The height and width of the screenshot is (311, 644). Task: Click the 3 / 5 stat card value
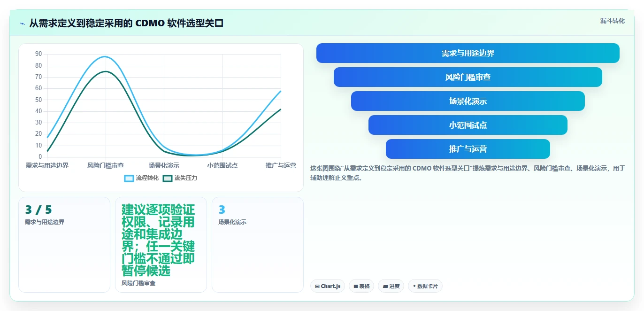coord(38,210)
